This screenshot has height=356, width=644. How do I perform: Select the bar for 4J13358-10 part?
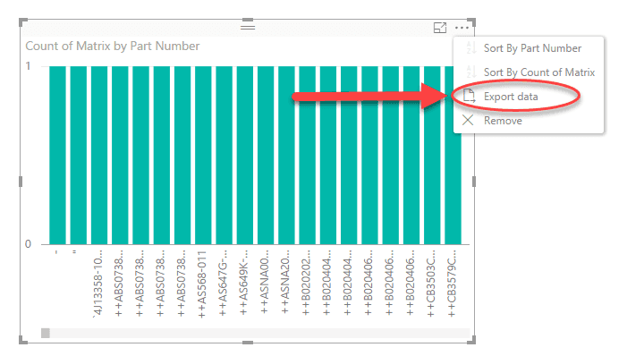pos(99,156)
